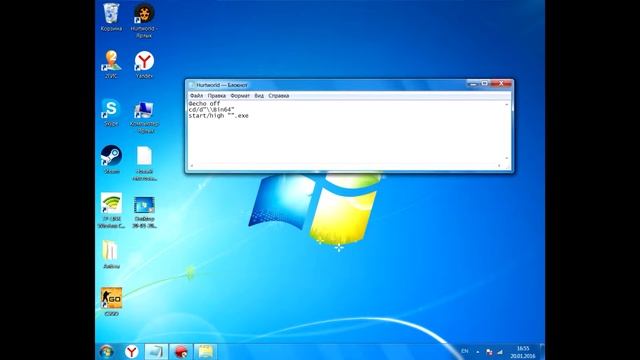Viewport: 640px width, 360px height.
Task: Open the Файл menu in Notepad
Action: pyautogui.click(x=196, y=96)
